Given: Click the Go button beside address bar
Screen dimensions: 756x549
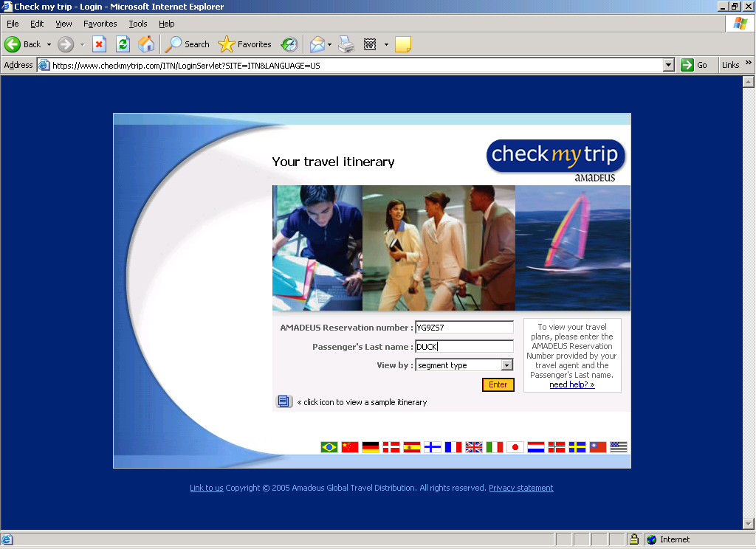Looking at the screenshot, I should [x=694, y=65].
